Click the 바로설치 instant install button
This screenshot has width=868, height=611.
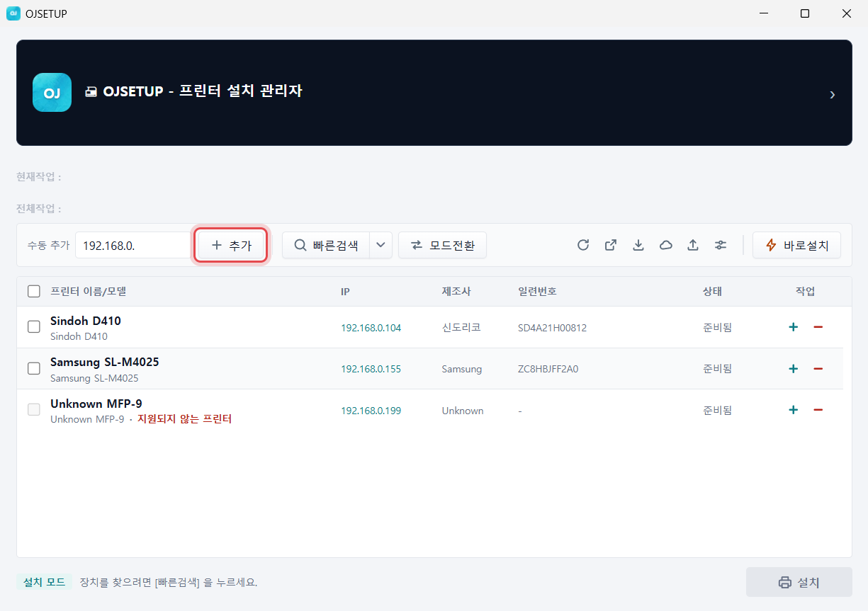click(x=796, y=245)
